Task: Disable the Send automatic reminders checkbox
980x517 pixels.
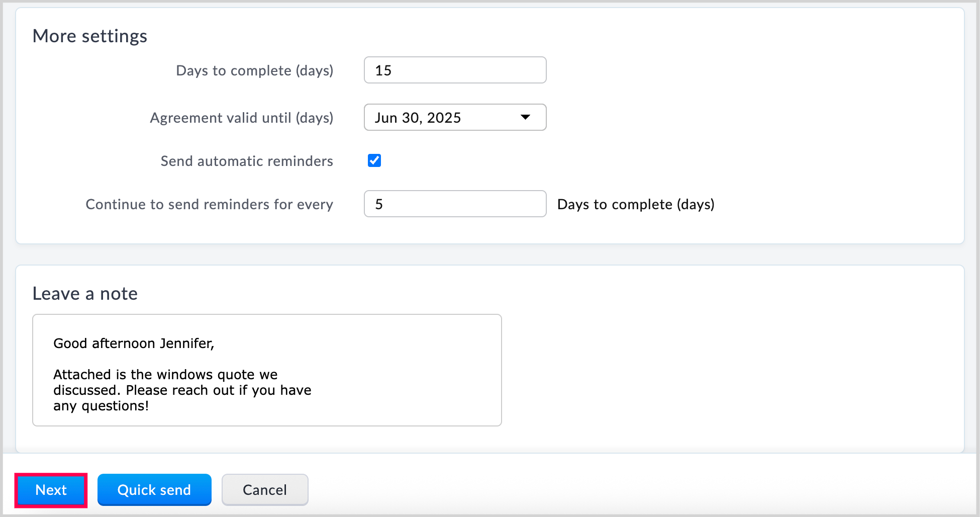Action: [x=374, y=160]
